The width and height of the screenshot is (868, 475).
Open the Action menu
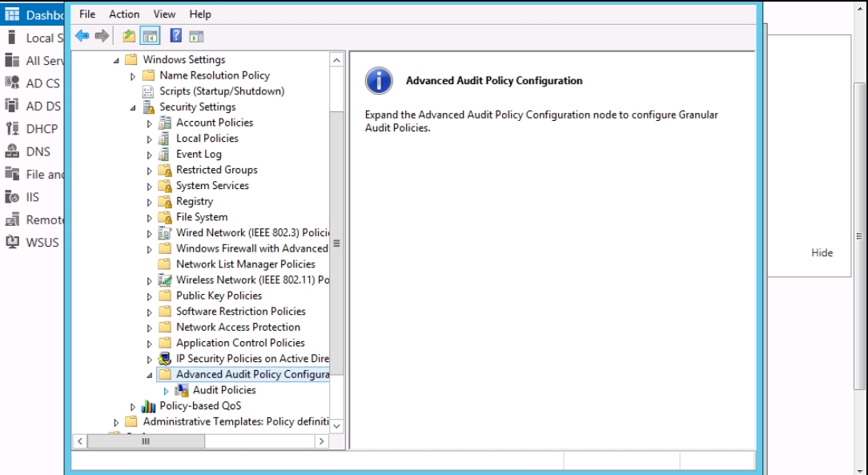(x=124, y=14)
